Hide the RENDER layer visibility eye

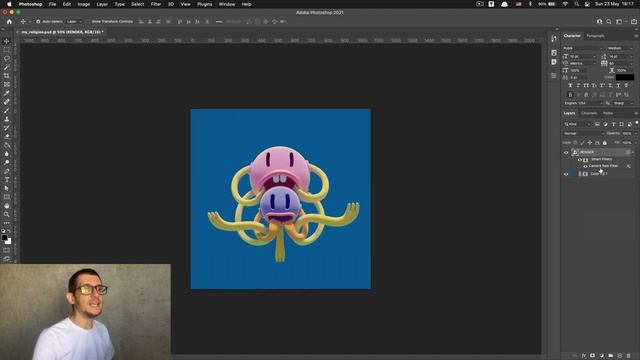(x=566, y=153)
